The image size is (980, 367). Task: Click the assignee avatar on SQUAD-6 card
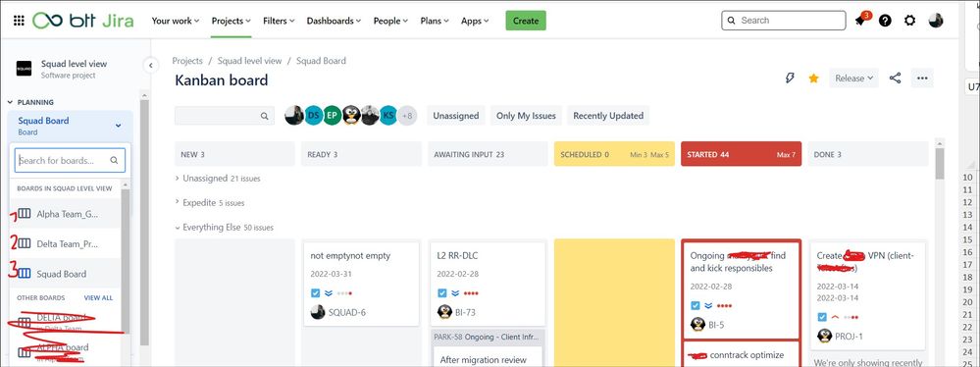click(x=318, y=312)
